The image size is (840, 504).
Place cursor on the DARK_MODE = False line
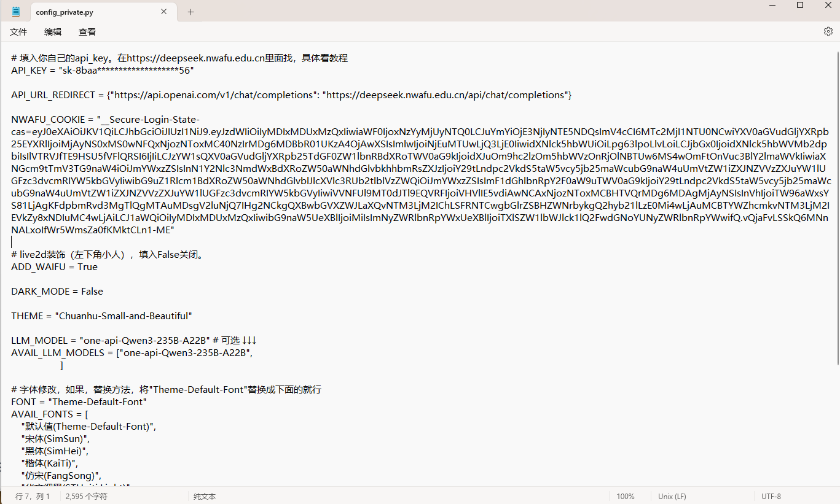(x=57, y=292)
